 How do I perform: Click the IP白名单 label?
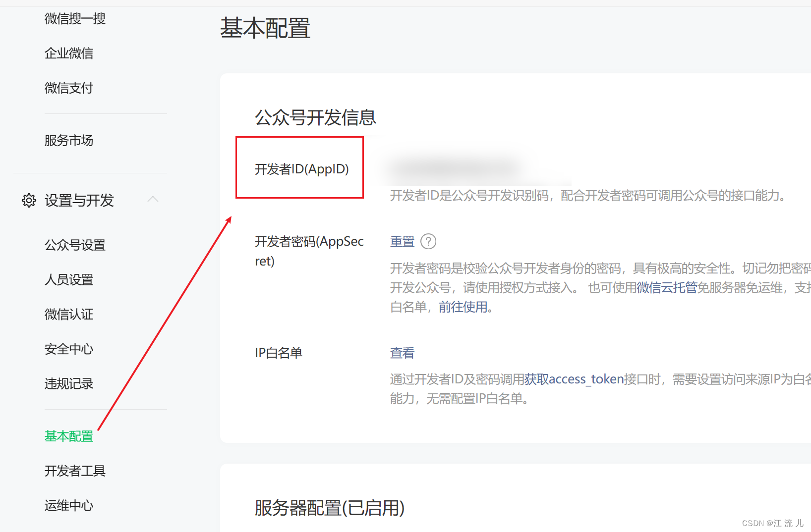click(279, 353)
